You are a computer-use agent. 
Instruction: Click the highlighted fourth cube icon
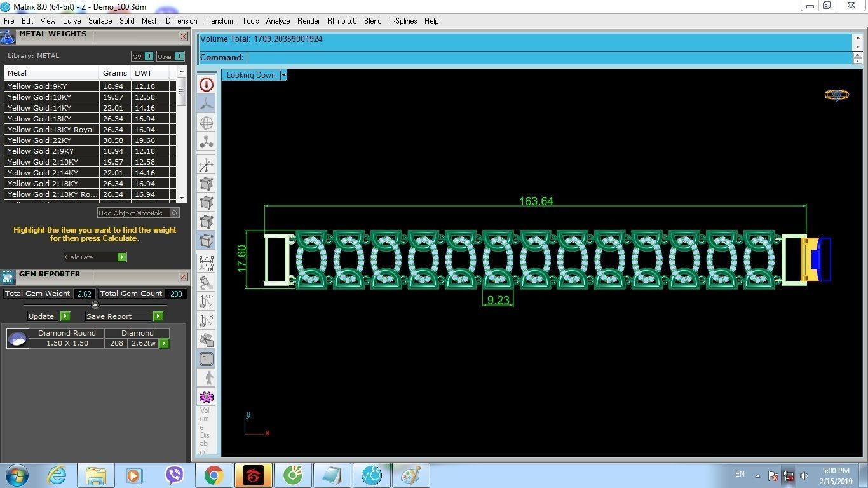point(207,241)
